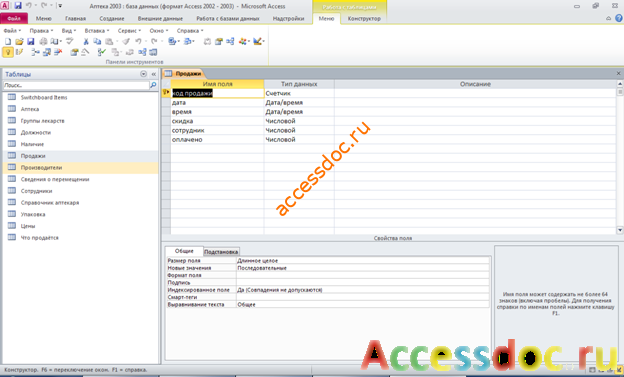
Task: Click the search magnifier in the Tables pane
Action: tap(153, 85)
